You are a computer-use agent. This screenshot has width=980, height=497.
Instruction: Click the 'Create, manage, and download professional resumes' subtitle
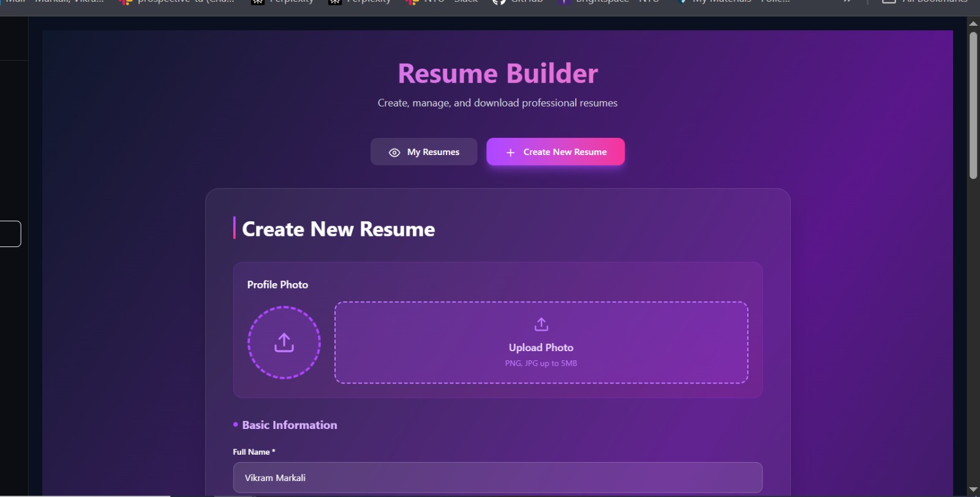(497, 103)
